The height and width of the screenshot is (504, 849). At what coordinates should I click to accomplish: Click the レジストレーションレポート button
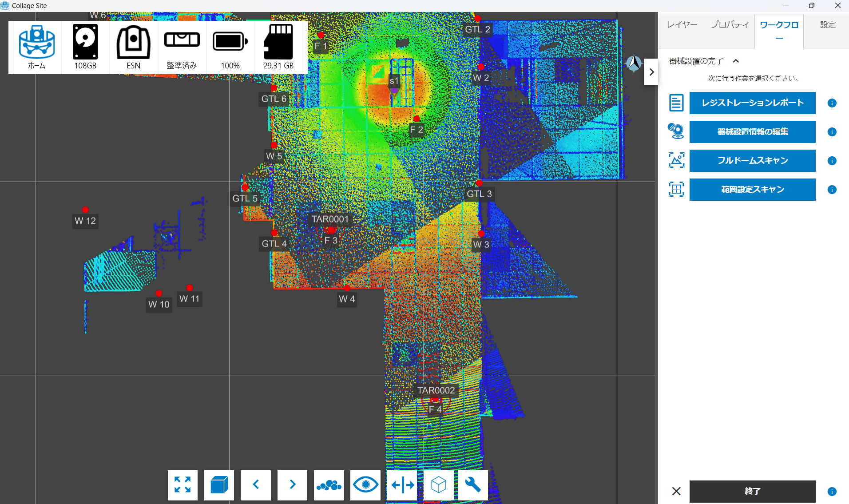coord(752,103)
